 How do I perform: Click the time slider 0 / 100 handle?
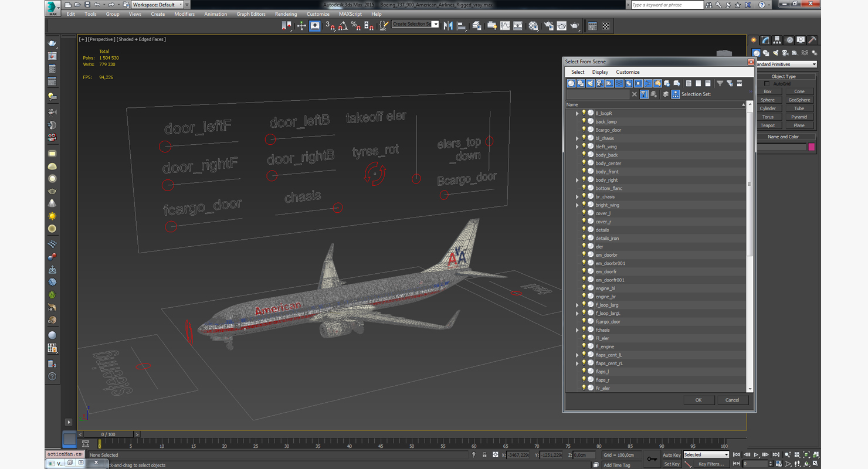[x=108, y=434]
